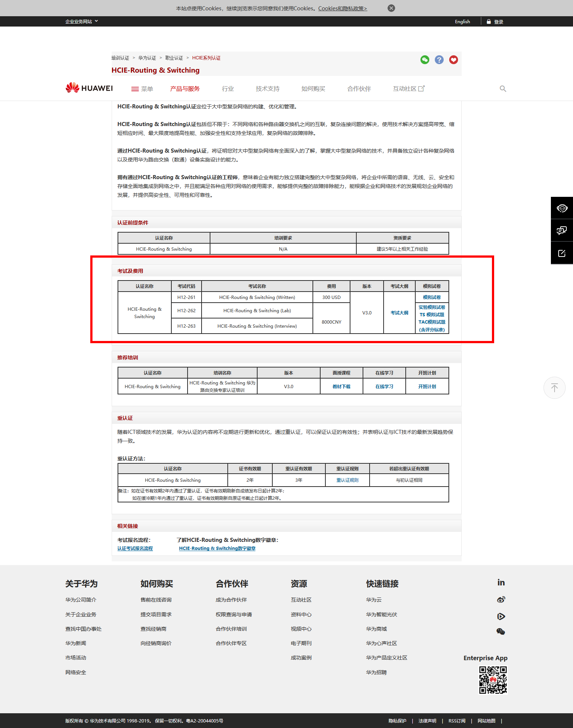Click the Weibo icon in footer
Screen dimensions: 573x728
click(501, 600)
